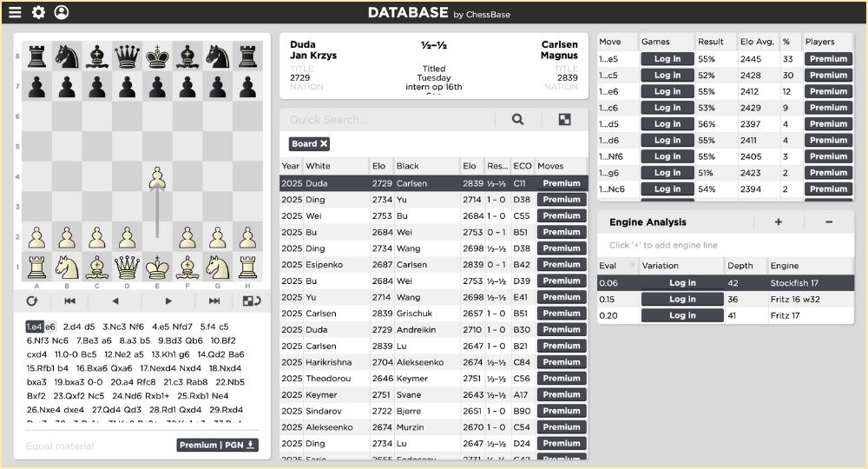The width and height of the screenshot is (868, 469).
Task: Click Carlsen Magnus player name
Action: click(x=559, y=50)
